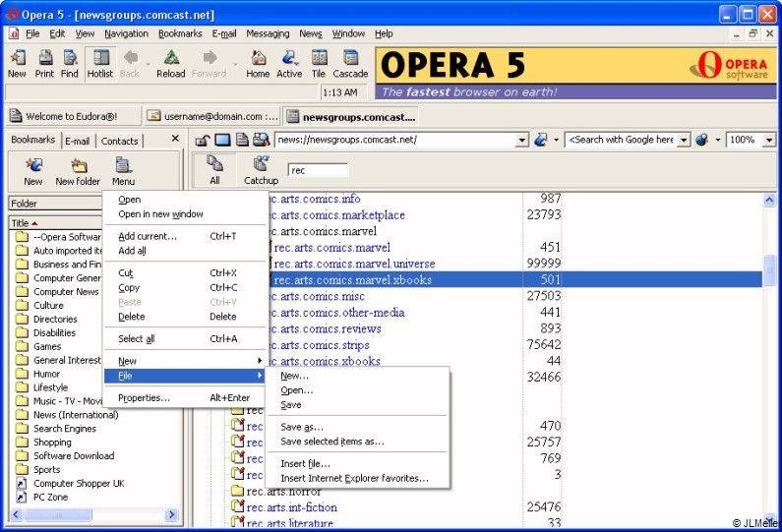Open rec.arts.comics.marvel.universe newsgroup
Screen dimensions: 782x532
[354, 264]
